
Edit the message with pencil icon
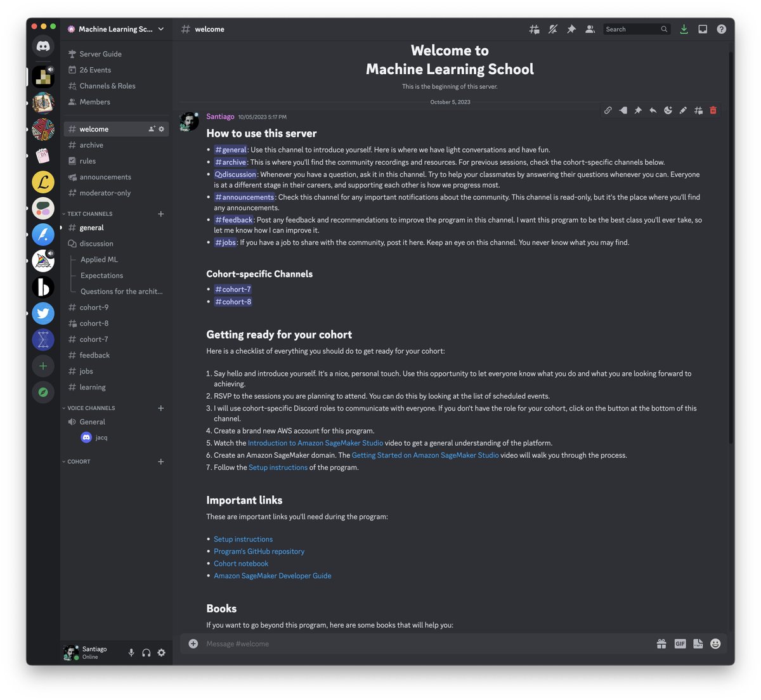click(683, 110)
